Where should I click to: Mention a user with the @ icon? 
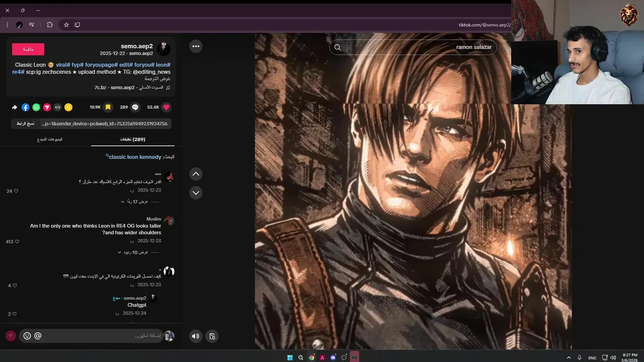click(x=38, y=336)
